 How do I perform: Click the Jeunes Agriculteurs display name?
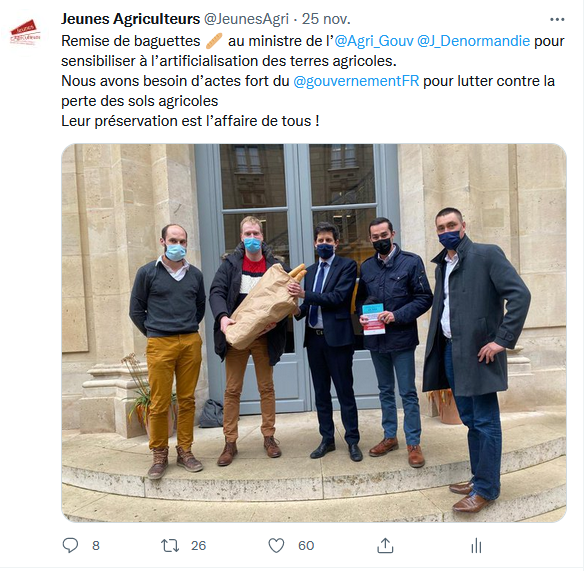(x=131, y=19)
